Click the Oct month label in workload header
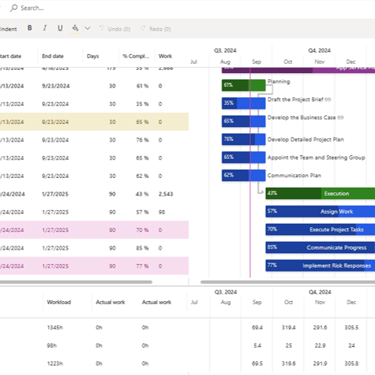This screenshot has height=375, width=375. [289, 302]
